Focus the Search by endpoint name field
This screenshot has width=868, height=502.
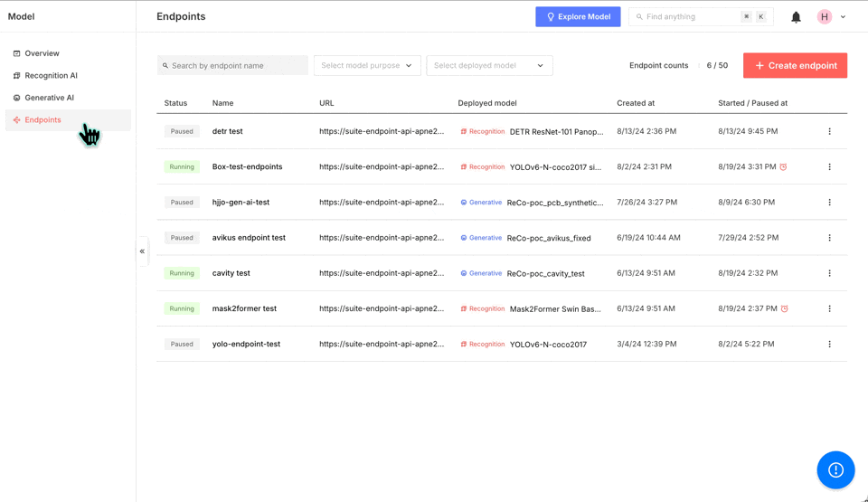tap(232, 65)
